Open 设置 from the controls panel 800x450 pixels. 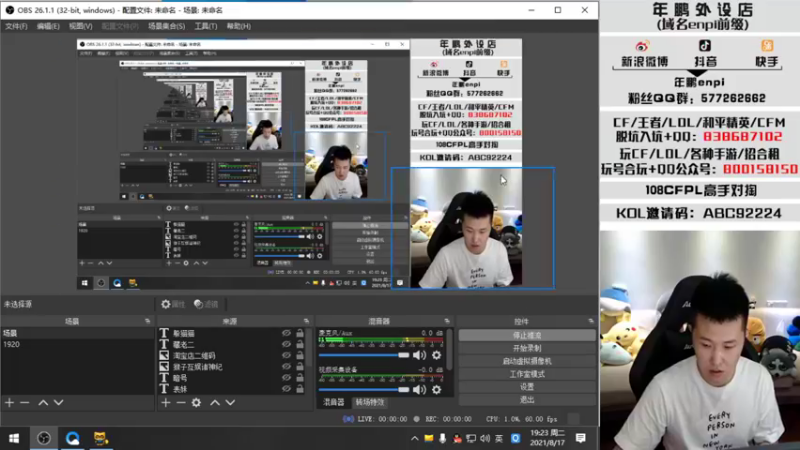click(527, 387)
